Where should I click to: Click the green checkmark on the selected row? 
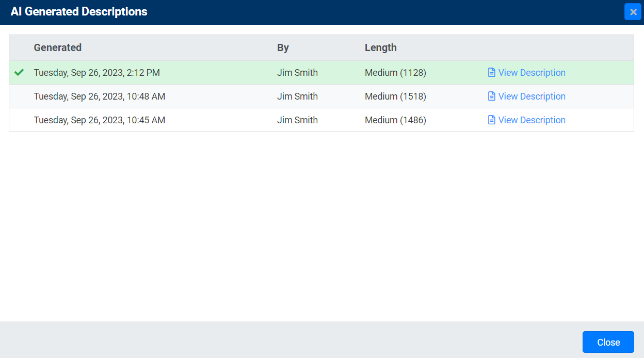pos(19,73)
